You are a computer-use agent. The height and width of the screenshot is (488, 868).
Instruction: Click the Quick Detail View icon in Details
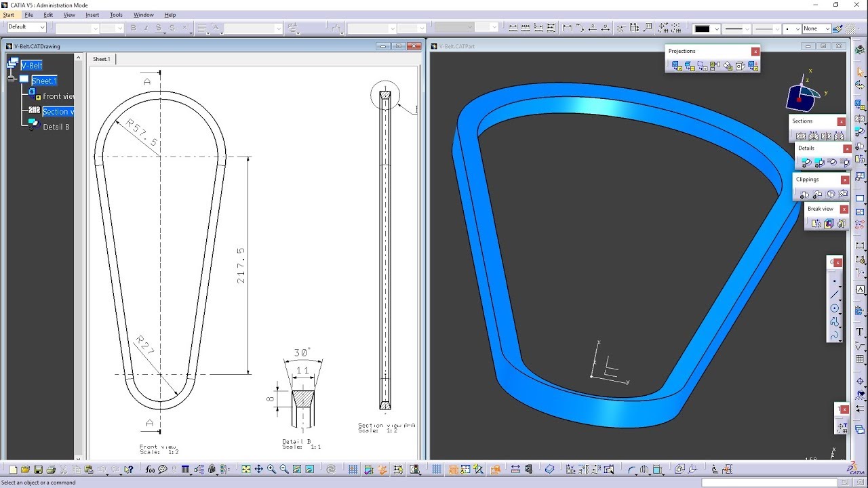click(x=831, y=162)
